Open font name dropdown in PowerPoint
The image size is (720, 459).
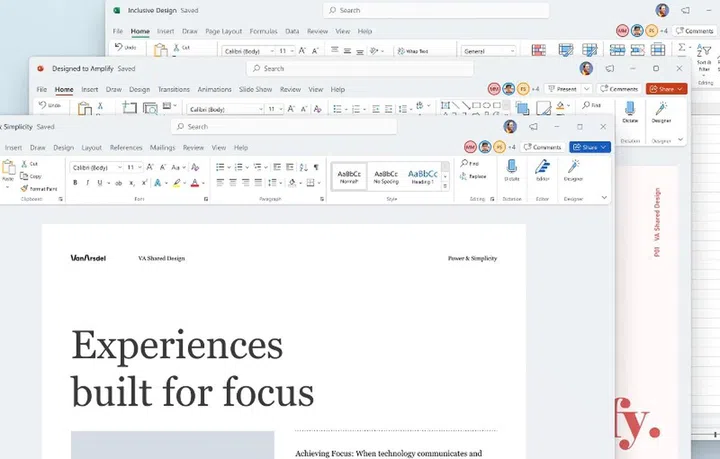coord(260,109)
